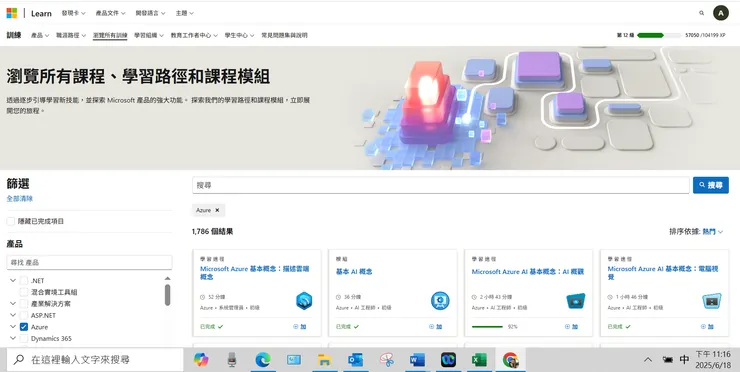Screen dimensions: 740x372
Task: Open Microsoft Azure AI 基本概念：AI 概觀 course
Action: click(528, 272)
